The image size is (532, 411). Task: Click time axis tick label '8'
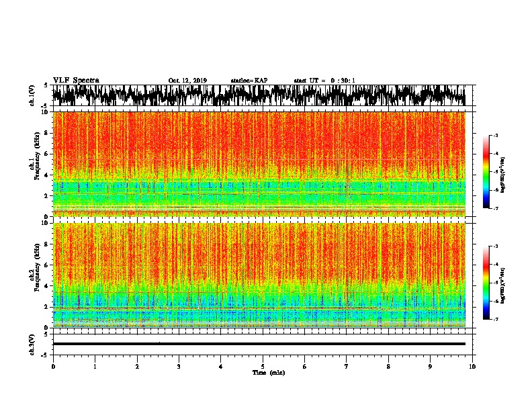(388, 366)
